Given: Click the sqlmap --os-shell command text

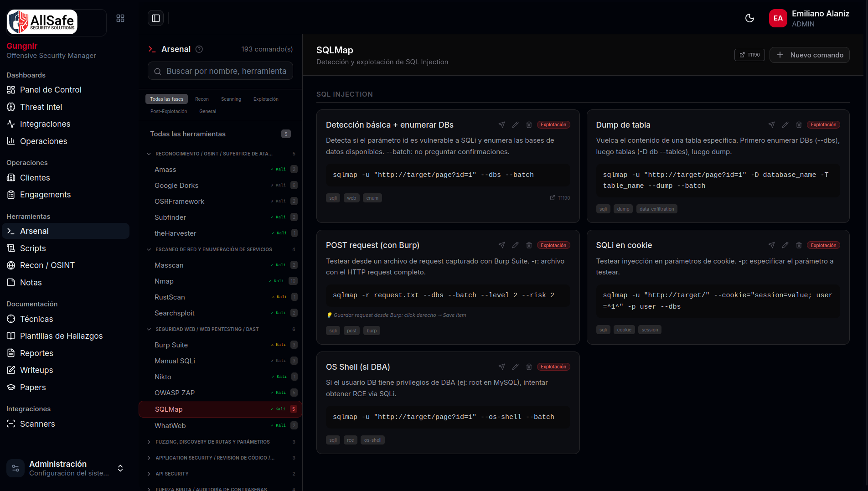Looking at the screenshot, I should pos(444,417).
